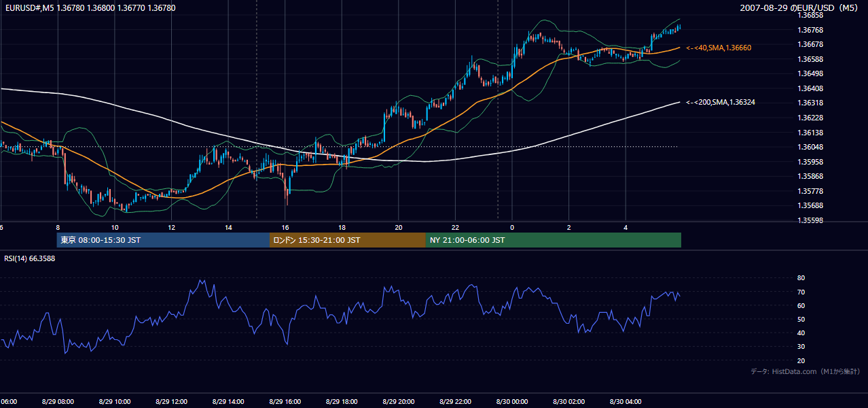Click price level 1.36228 on axis
This screenshot has height=408, width=868.
click(809, 118)
